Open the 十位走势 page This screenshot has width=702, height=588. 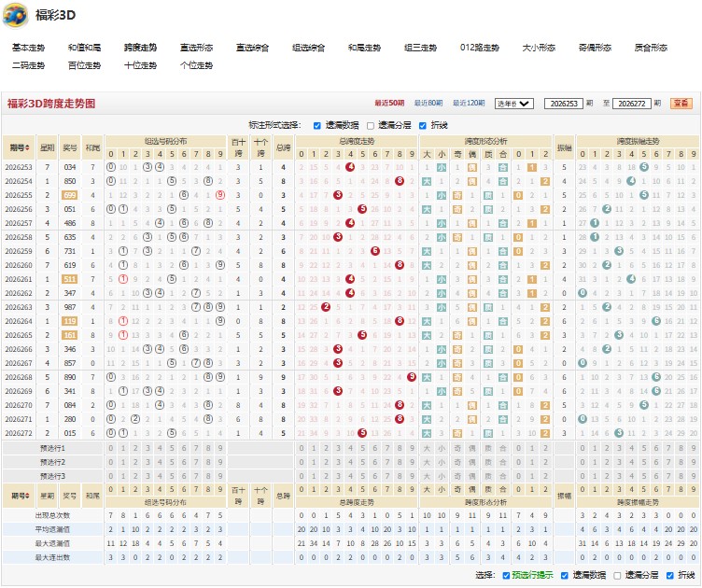[140, 65]
